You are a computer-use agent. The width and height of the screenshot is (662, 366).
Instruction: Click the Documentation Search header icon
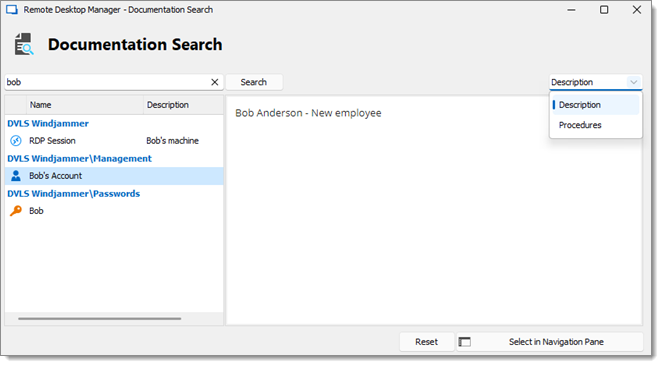(24, 44)
